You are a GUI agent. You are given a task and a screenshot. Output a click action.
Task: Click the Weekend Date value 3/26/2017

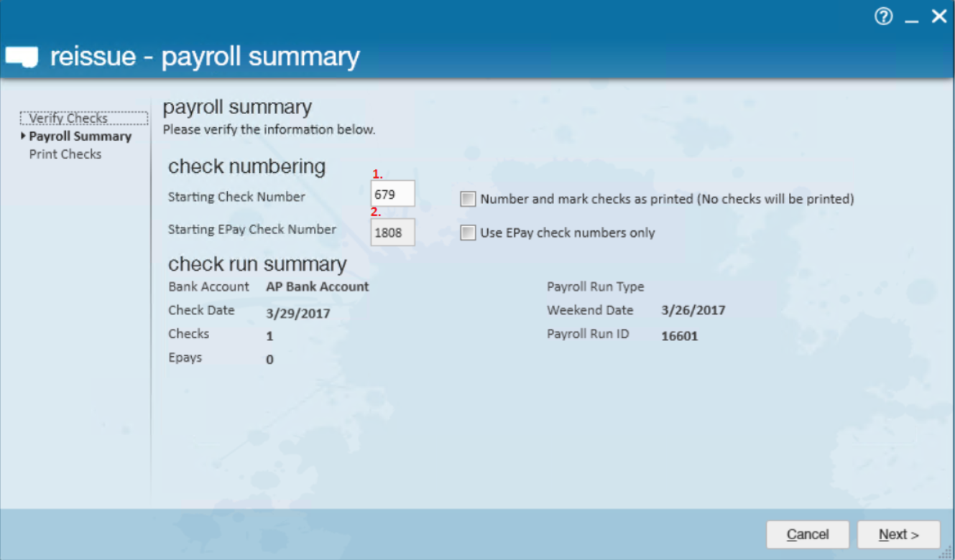pyautogui.click(x=693, y=311)
